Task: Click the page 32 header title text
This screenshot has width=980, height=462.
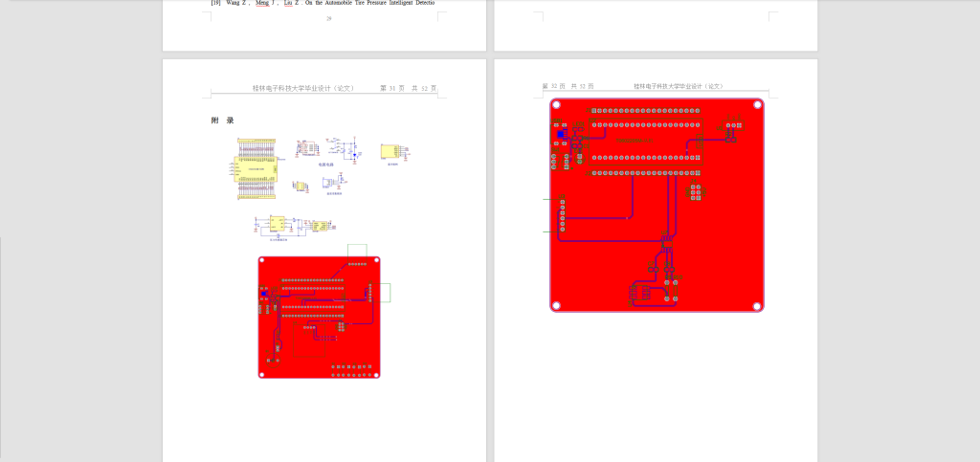Action: tap(678, 86)
